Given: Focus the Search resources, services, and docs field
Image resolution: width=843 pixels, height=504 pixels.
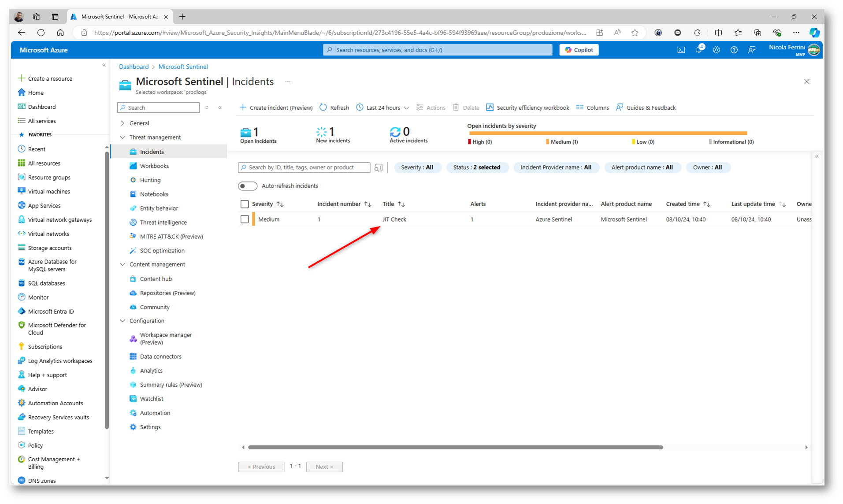Looking at the screenshot, I should 437,50.
